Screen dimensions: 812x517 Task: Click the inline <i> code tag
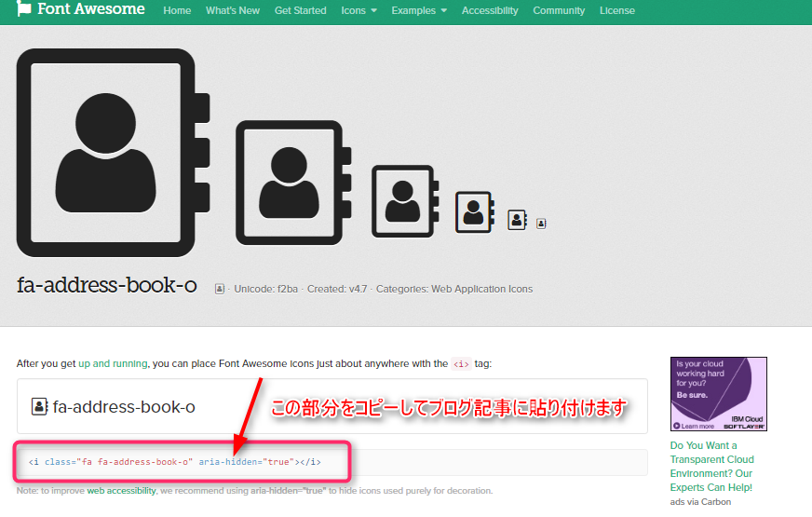[461, 364]
